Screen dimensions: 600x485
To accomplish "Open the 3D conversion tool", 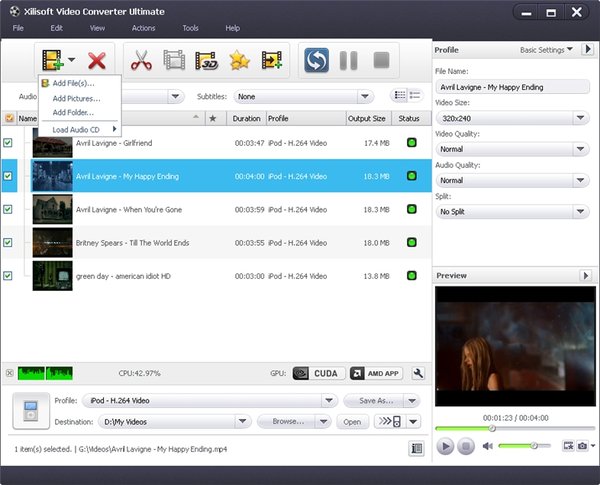I will pos(207,61).
